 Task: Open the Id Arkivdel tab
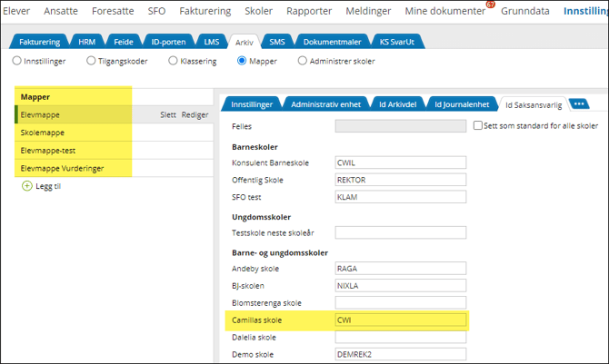[x=396, y=104]
